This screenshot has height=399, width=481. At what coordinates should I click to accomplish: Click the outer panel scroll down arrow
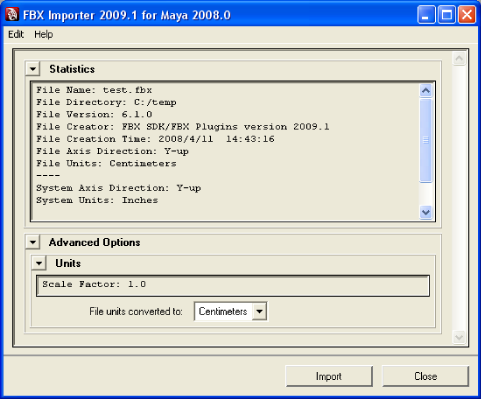459,337
